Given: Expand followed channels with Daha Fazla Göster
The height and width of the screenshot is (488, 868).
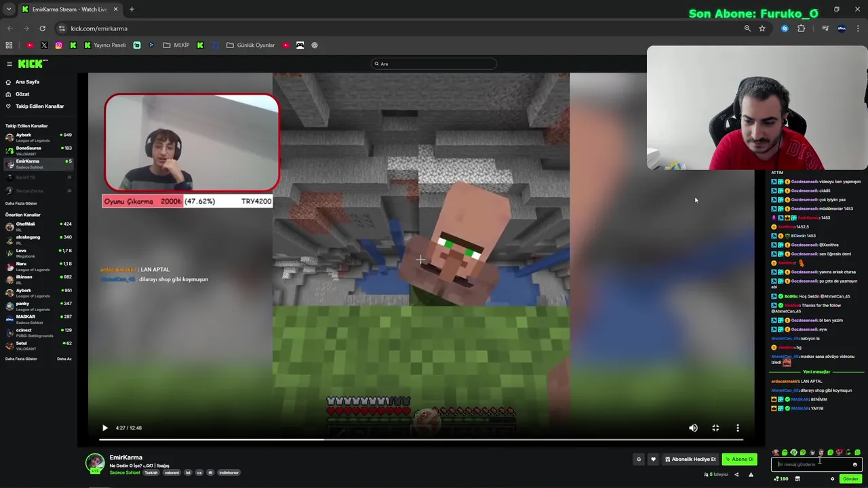Looking at the screenshot, I should [21, 203].
